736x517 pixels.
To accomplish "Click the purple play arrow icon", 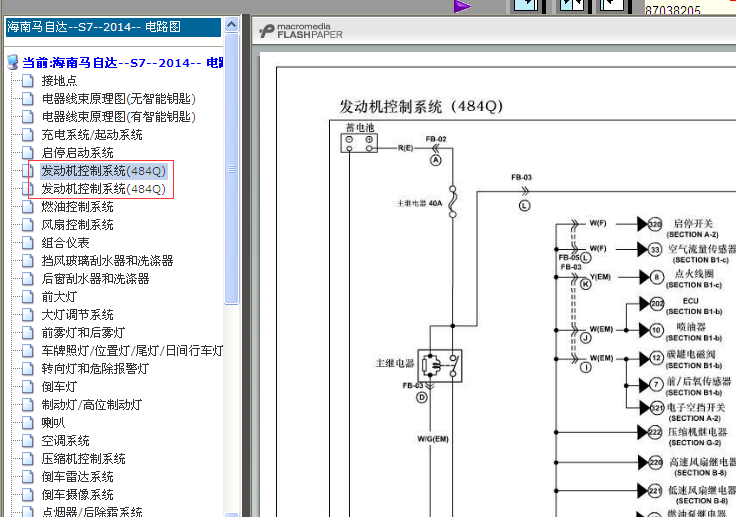I will [x=462, y=7].
